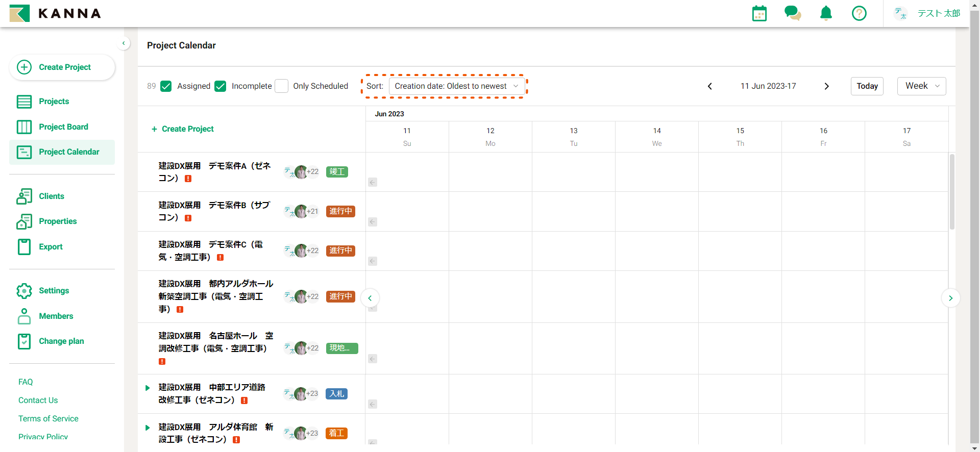Collapse the left sidebar with arrow
The width and height of the screenshot is (980, 452).
[124, 43]
